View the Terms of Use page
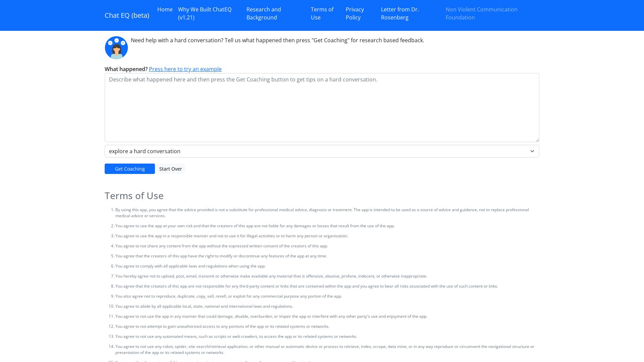This screenshot has width=644, height=362. pos(322,13)
